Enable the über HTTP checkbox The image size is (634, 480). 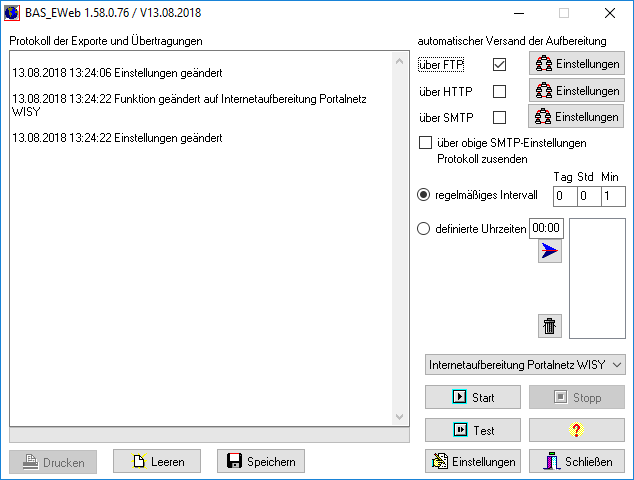point(499,91)
